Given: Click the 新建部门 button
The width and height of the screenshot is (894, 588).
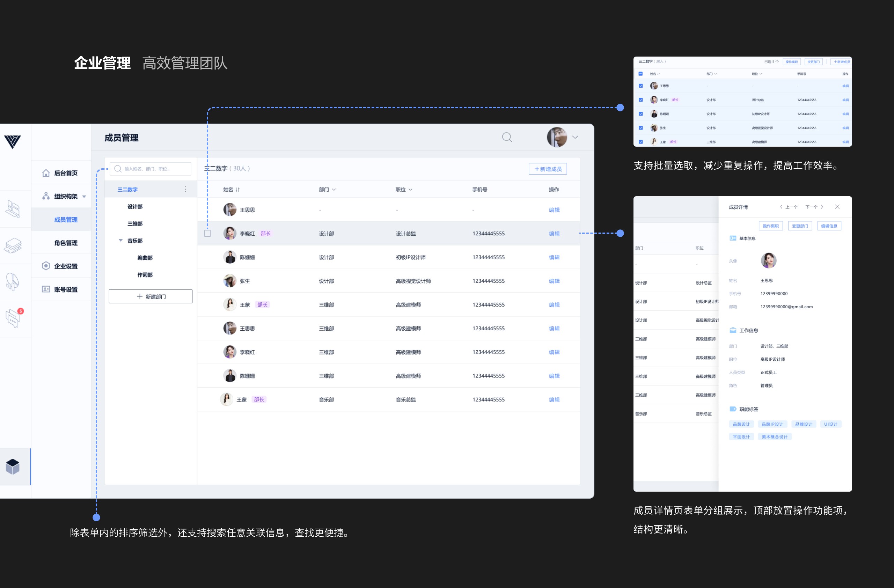Looking at the screenshot, I should (151, 296).
